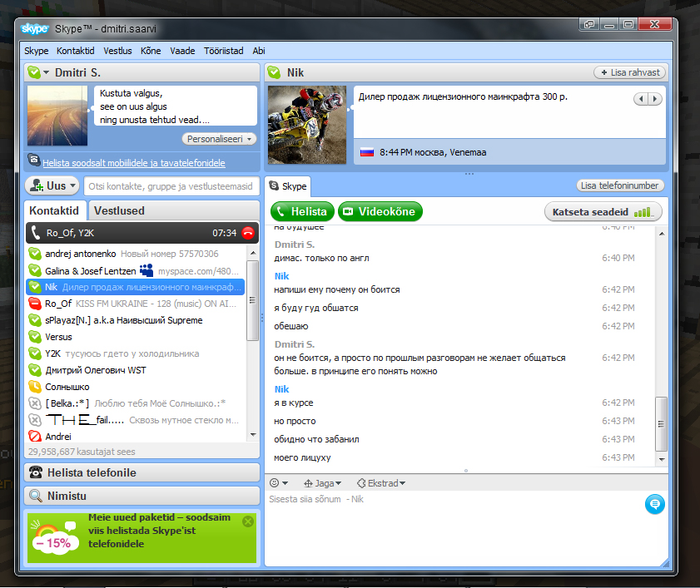The image size is (700, 588).
Task: Click the Skype icon on the Skype chat tab
Action: [274, 186]
